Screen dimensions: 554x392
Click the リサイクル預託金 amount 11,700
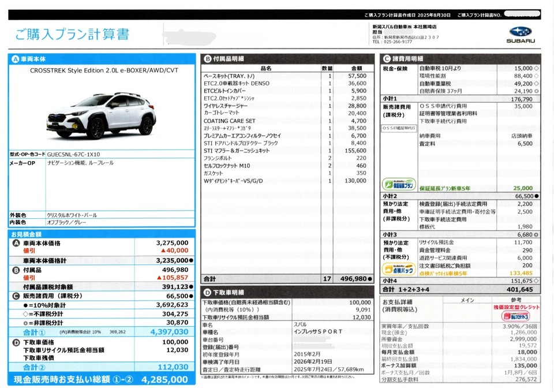[523, 242]
